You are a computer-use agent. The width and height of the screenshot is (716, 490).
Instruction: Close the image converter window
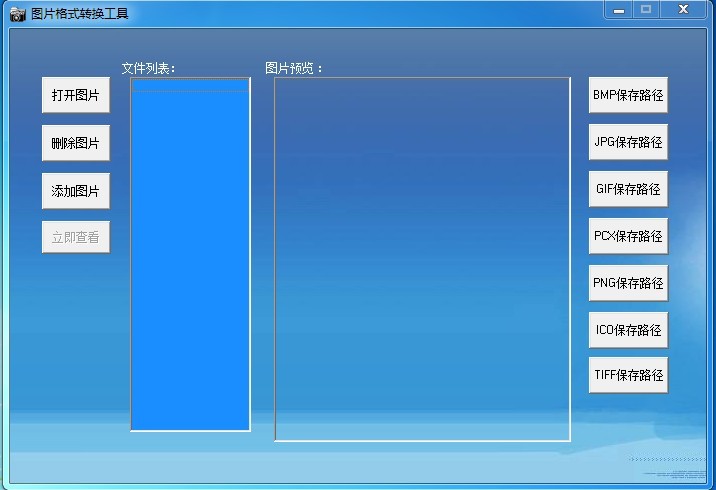pos(684,10)
